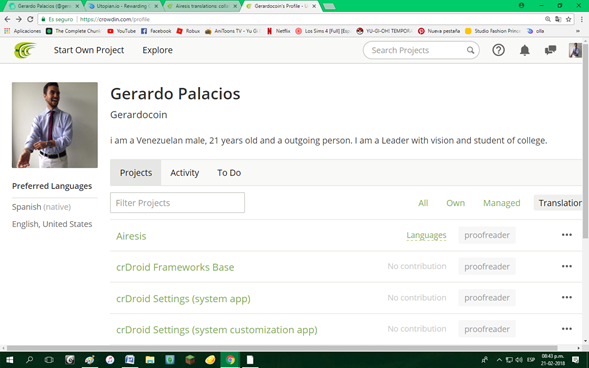Switch to the Activity tab
Image resolution: width=589 pixels, height=368 pixels.
(x=184, y=173)
